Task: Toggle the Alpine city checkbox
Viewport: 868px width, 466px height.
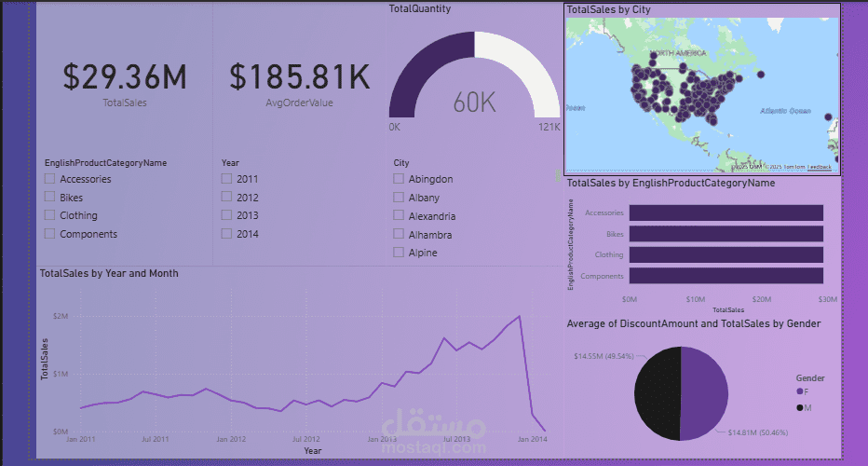Action: click(x=399, y=253)
